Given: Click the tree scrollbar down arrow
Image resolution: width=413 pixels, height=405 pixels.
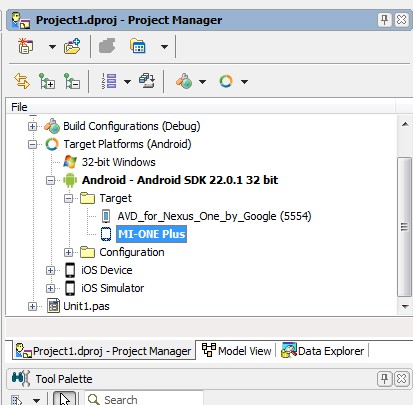Looking at the screenshot, I should point(405,306).
